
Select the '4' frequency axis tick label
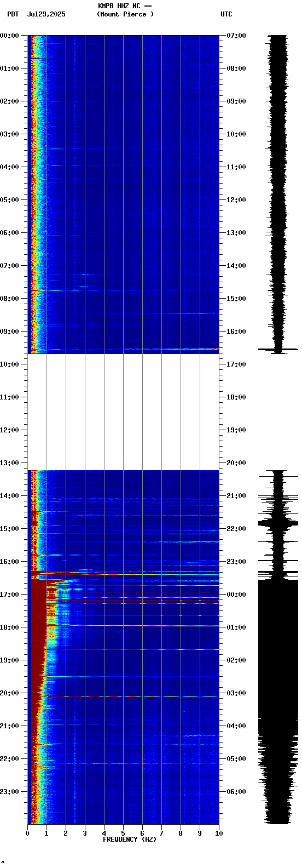[x=104, y=833]
